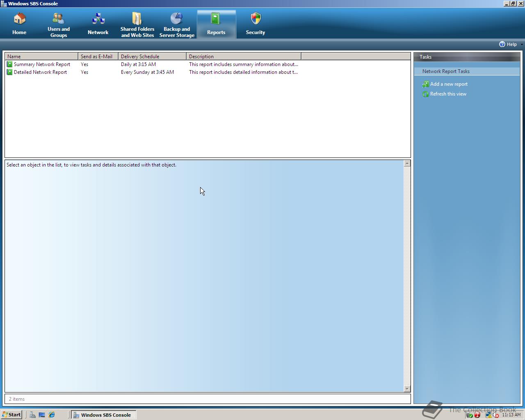Click 'Daily at 3:15 AM' schedule cell
Viewport: 525px width, 420px height.
tap(138, 64)
